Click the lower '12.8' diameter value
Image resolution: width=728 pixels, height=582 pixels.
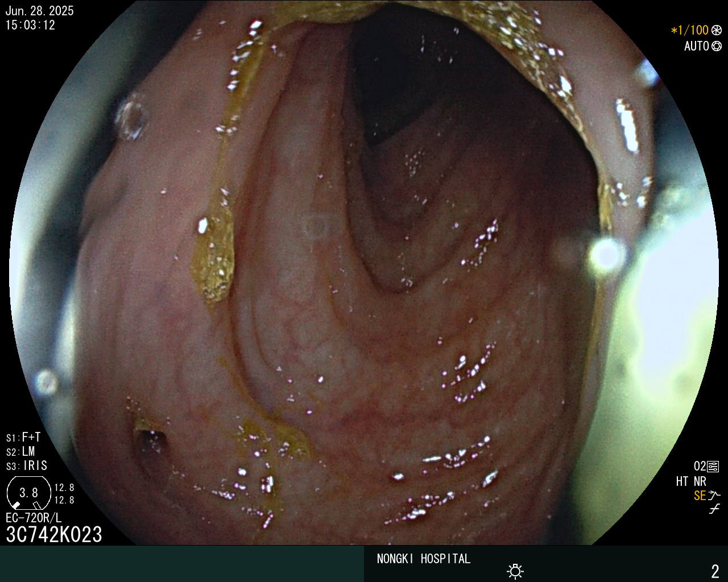pyautogui.click(x=64, y=500)
